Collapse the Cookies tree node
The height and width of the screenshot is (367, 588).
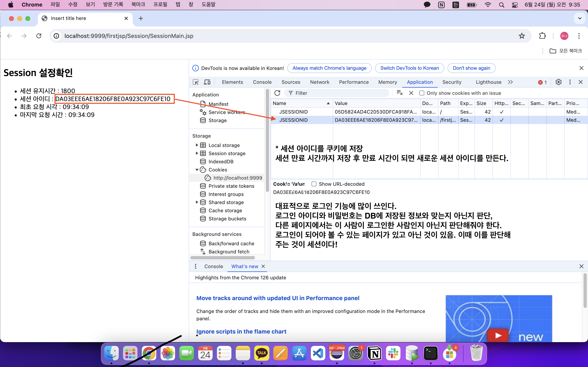[x=197, y=170]
